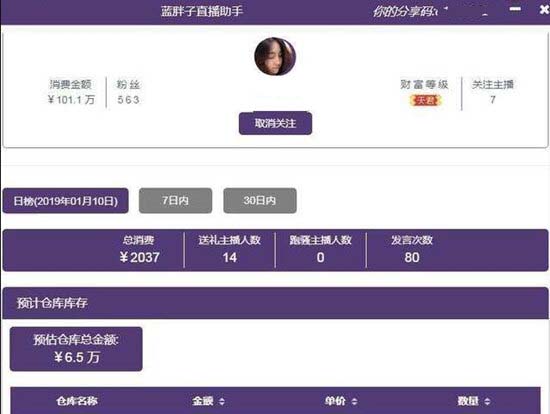
Task: Click the 你的分享码 share code text
Action: (x=404, y=12)
